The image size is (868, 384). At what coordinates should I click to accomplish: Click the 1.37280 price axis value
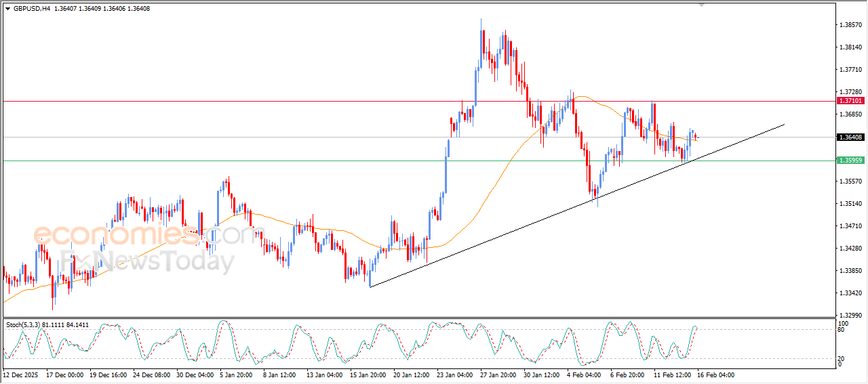(x=850, y=92)
